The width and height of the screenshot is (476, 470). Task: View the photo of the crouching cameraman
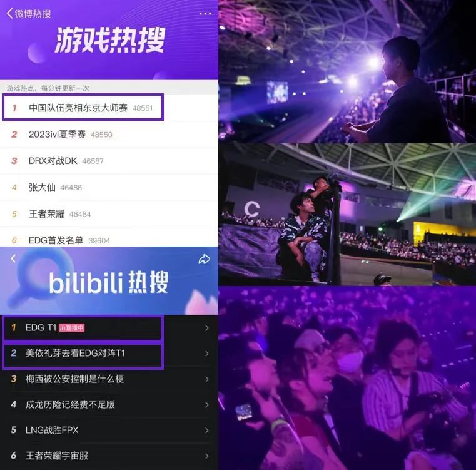pyautogui.click(x=347, y=215)
